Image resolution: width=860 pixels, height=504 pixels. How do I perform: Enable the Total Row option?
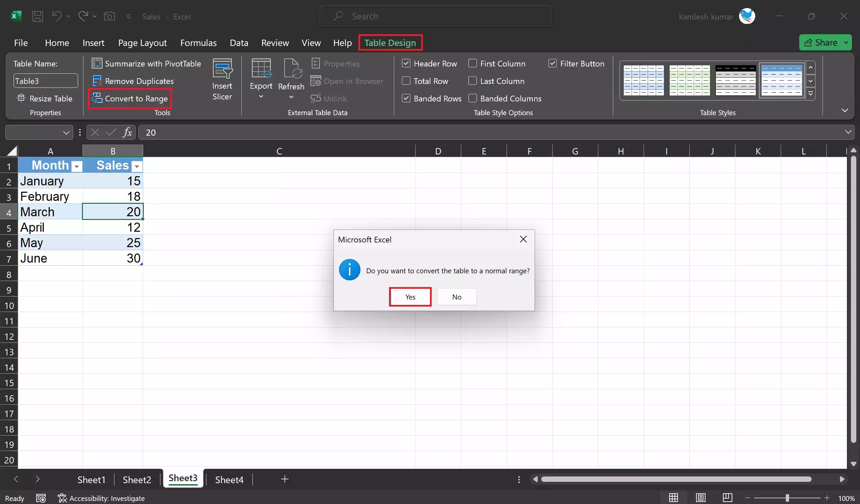coord(406,81)
